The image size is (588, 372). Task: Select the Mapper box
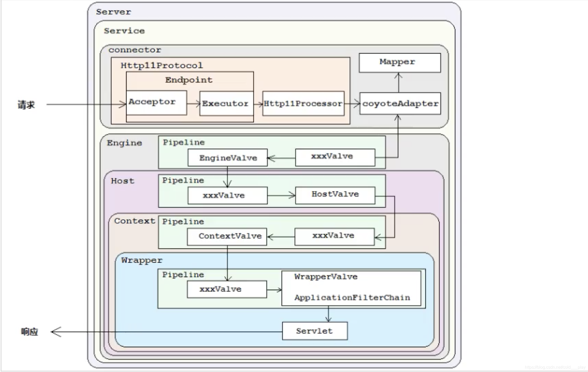click(400, 63)
